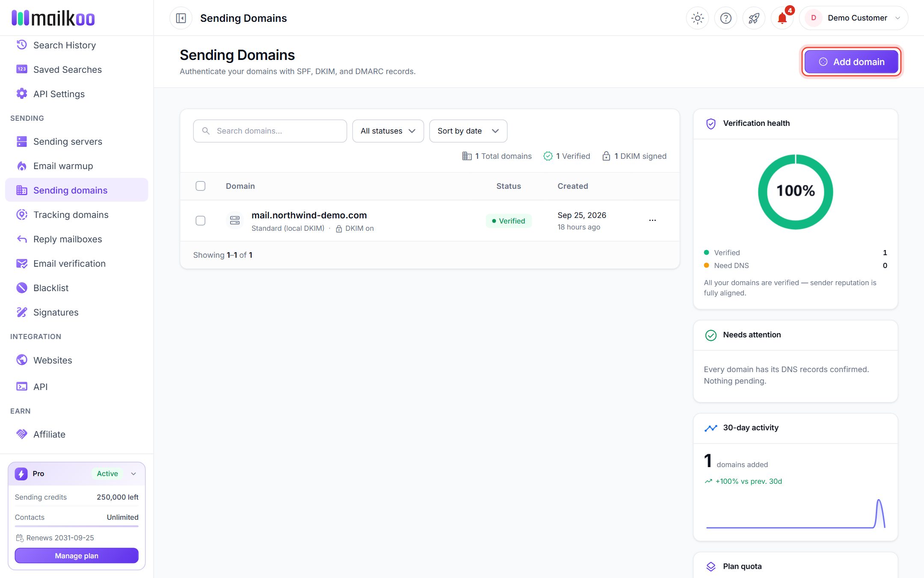Viewport: 924px width, 578px height.
Task: Click the Add domain button
Action: (851, 62)
